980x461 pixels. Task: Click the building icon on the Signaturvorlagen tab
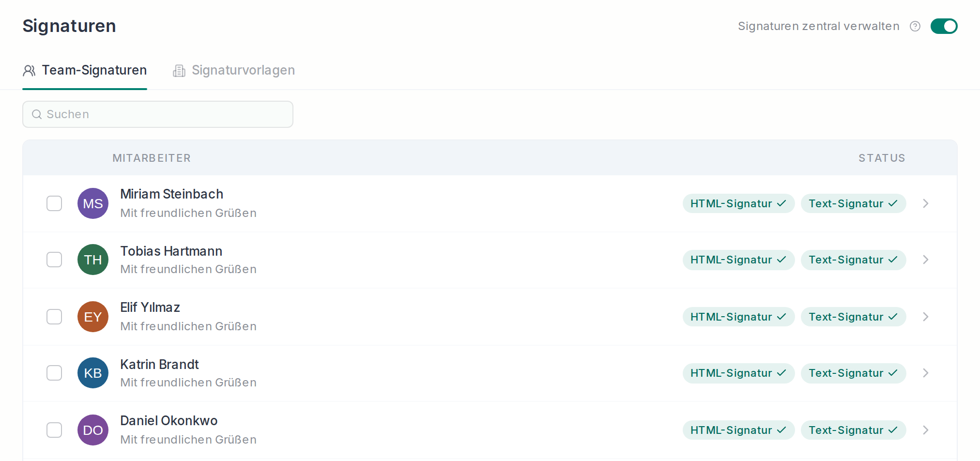(x=179, y=71)
